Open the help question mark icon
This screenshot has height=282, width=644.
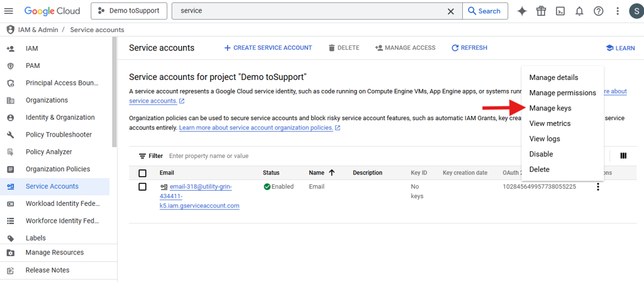598,11
